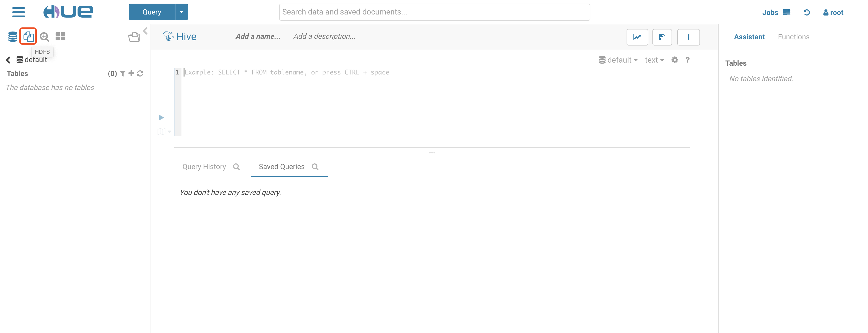The height and width of the screenshot is (333, 868).
Task: Search the Saved Queries
Action: (x=315, y=167)
